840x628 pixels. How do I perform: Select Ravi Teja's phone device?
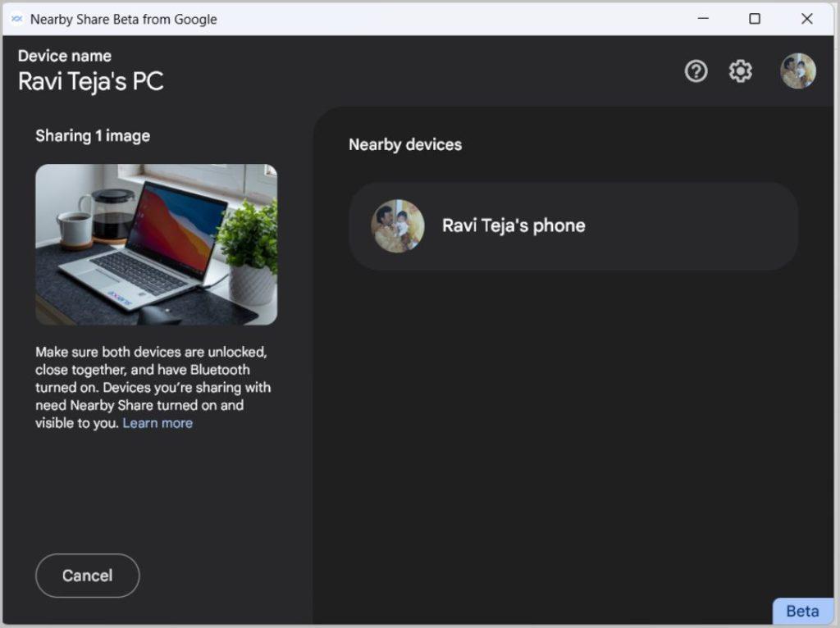[573, 225]
